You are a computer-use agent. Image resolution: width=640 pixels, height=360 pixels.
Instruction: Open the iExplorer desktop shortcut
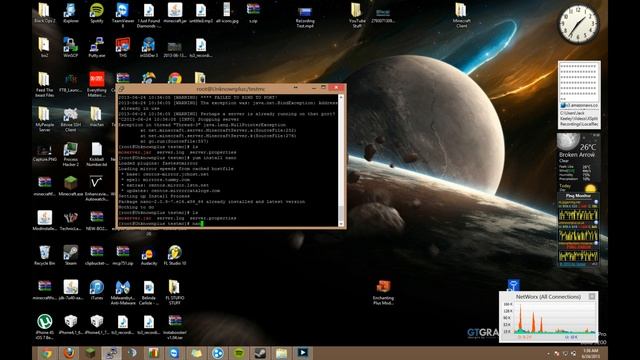(71, 13)
